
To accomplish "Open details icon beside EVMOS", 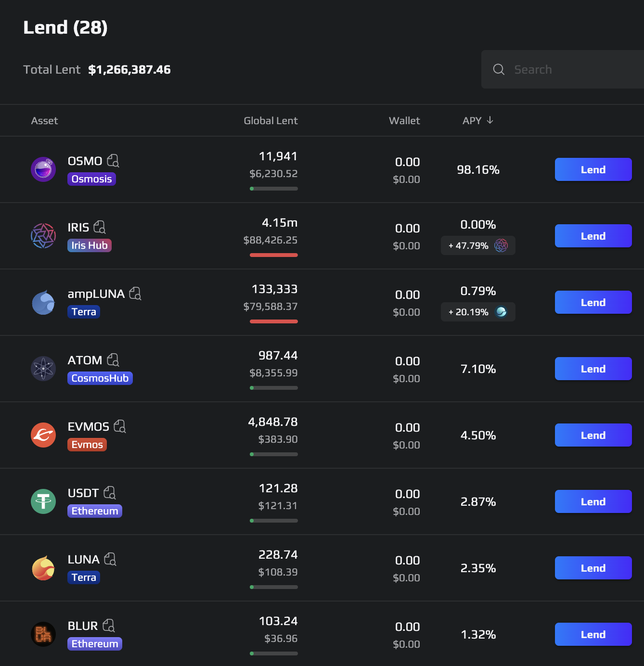I will 120,426.
